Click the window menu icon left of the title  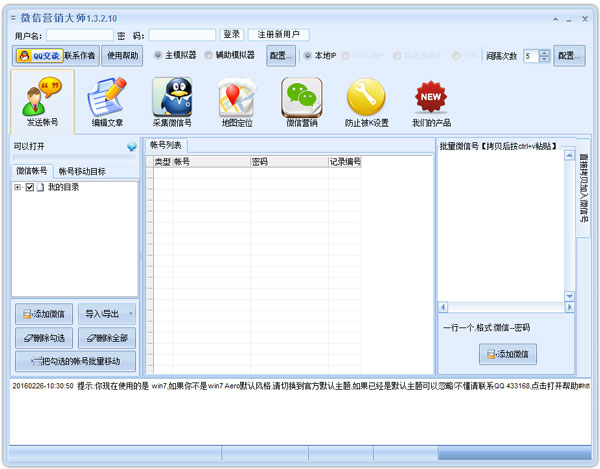click(13, 18)
